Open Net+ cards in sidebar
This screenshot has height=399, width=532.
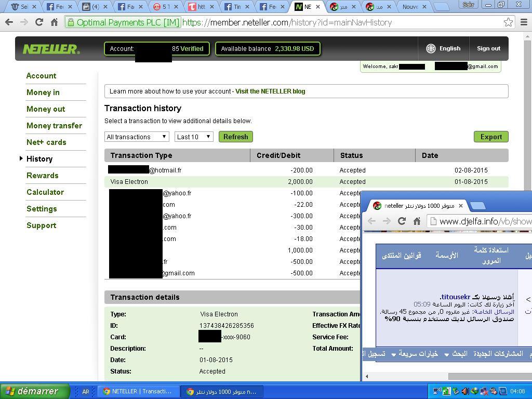[46, 142]
